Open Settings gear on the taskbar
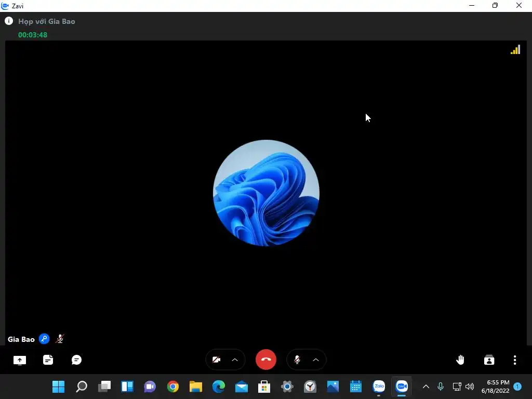The image size is (532, 399). (287, 387)
